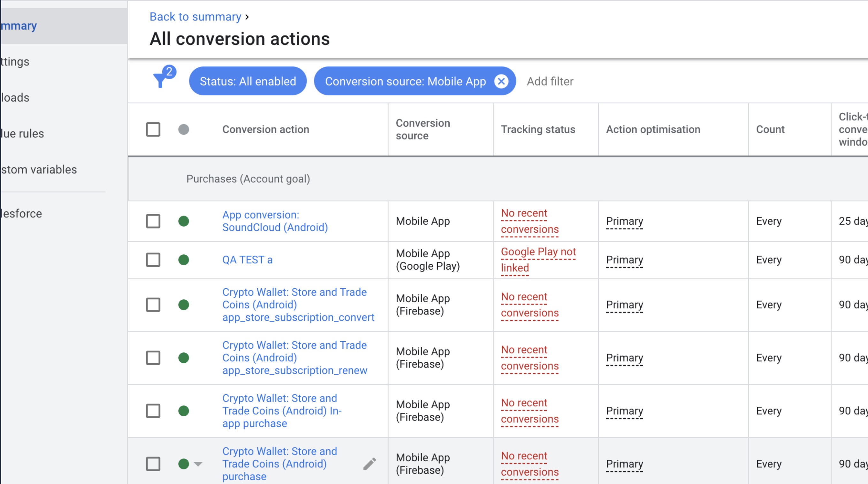868x484 pixels.
Task: Open the QA TEST a conversion action
Action: [247, 260]
